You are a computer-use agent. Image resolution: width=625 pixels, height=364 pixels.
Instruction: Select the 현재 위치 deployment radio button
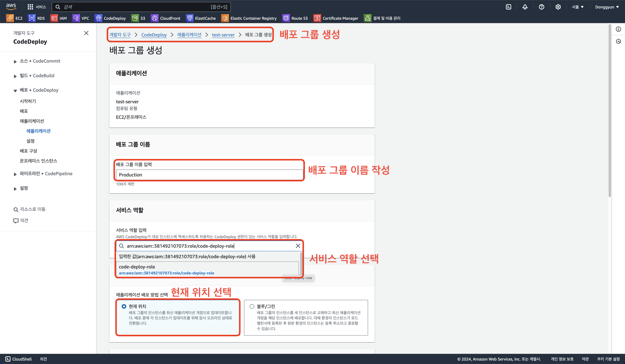coord(124,306)
